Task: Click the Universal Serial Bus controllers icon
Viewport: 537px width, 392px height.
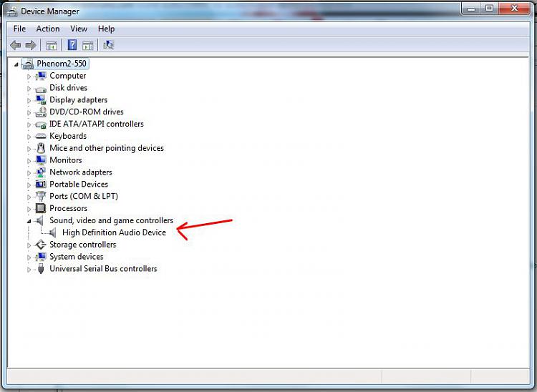Action: click(x=41, y=269)
